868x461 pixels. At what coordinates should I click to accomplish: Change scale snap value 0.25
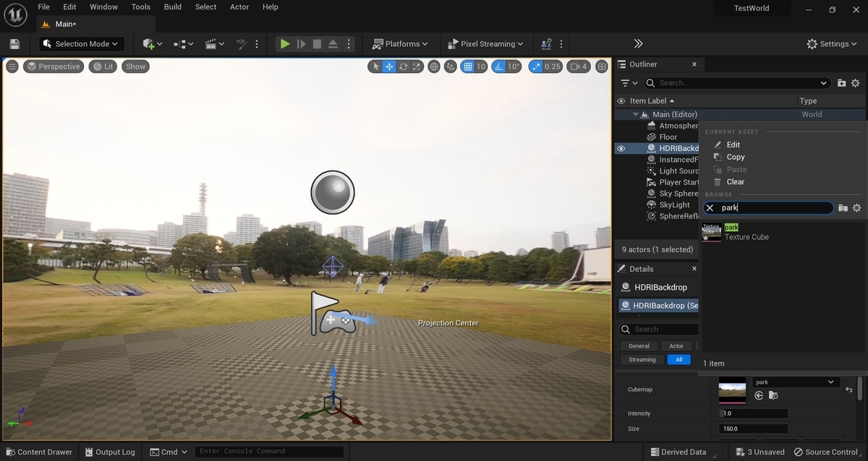553,66
